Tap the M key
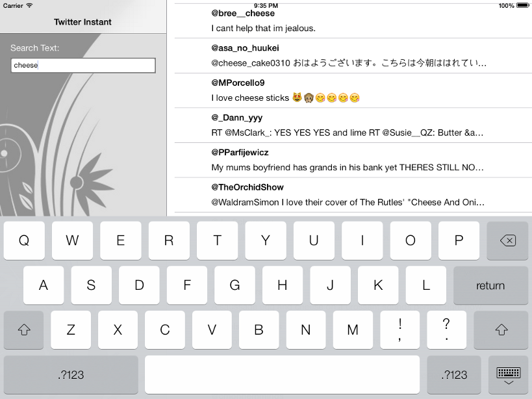532x399 pixels. pyautogui.click(x=353, y=329)
